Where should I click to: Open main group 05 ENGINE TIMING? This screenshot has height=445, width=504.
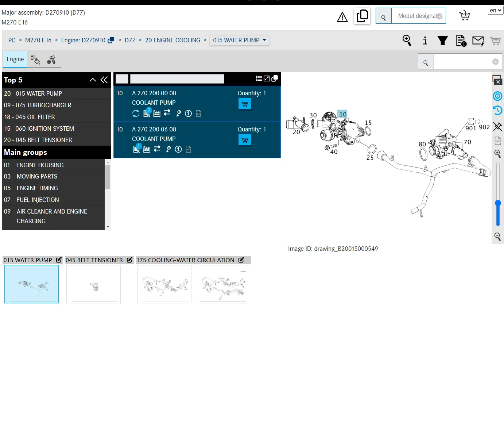click(53, 188)
